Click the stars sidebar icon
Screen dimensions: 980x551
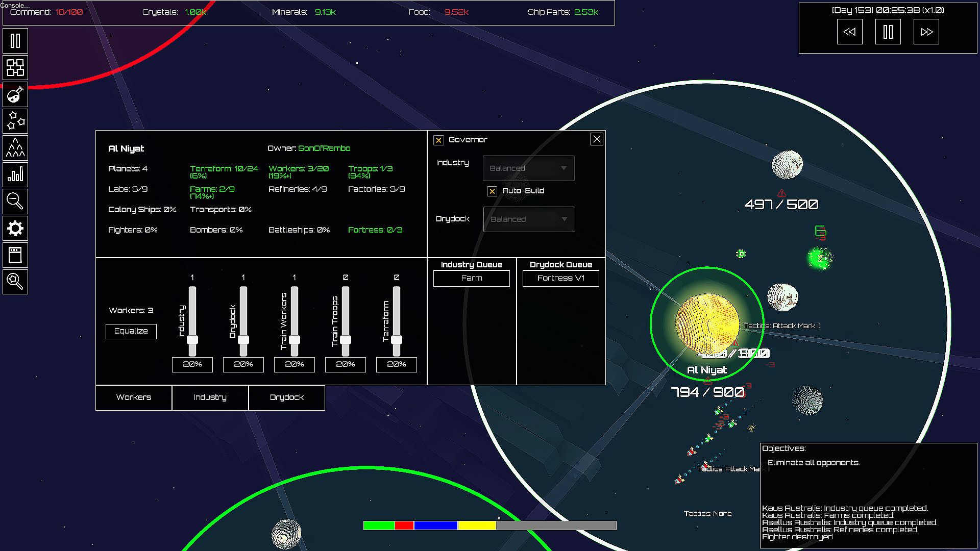15,121
